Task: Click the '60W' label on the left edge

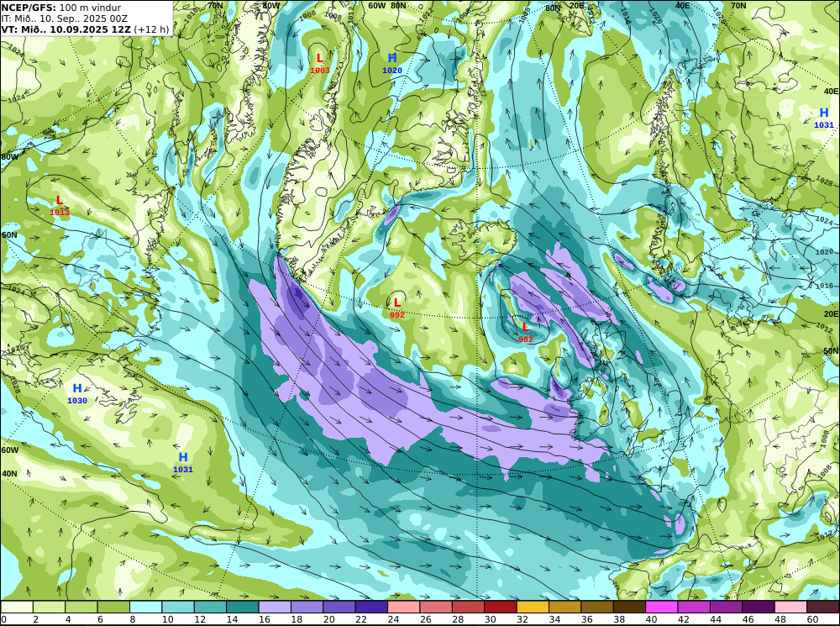Action: coord(9,450)
